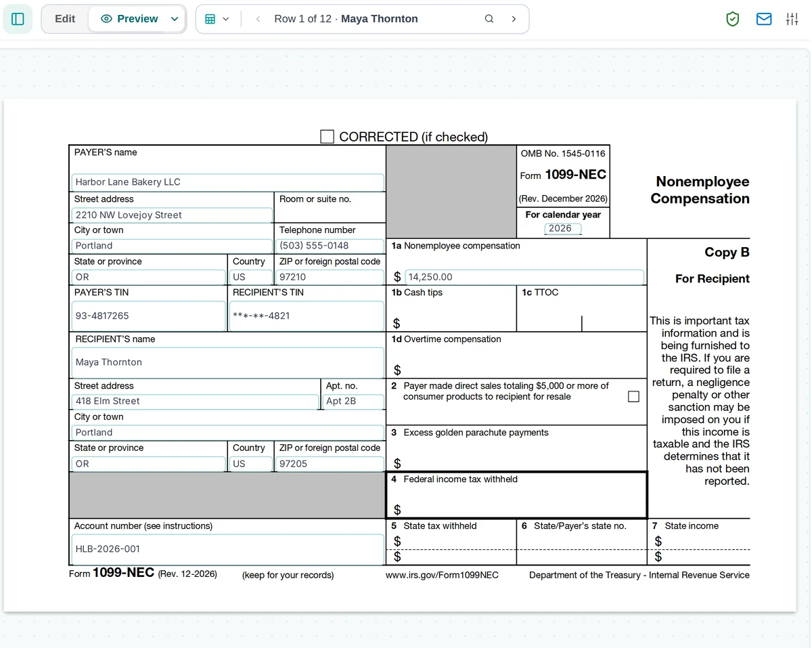Click the '1b Cash tips' label
The height and width of the screenshot is (648, 812).
click(417, 293)
